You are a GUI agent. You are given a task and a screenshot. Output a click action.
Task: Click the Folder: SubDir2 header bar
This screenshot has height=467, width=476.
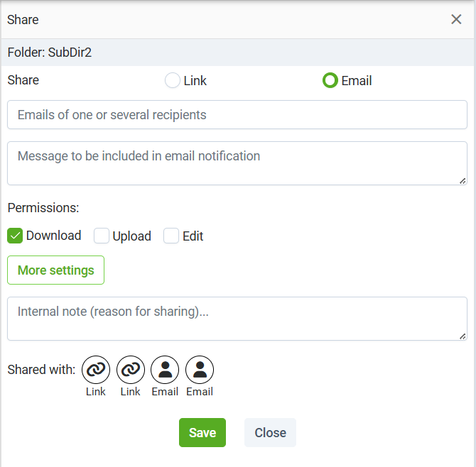238,52
